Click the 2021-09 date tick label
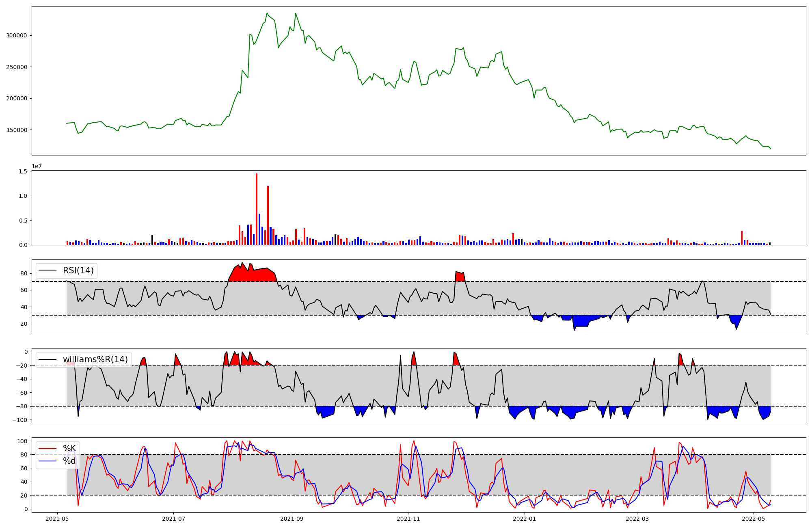The height and width of the screenshot is (528, 812). (x=292, y=519)
